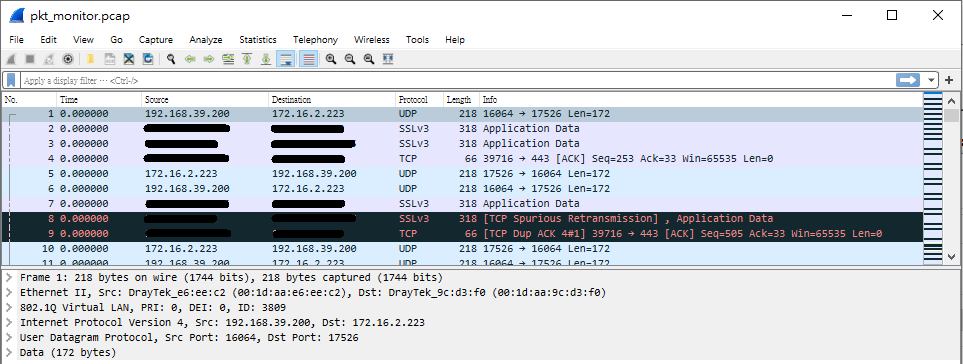The width and height of the screenshot is (963, 364).
Task: Sort packets by the Source column header
Action: 205,99
